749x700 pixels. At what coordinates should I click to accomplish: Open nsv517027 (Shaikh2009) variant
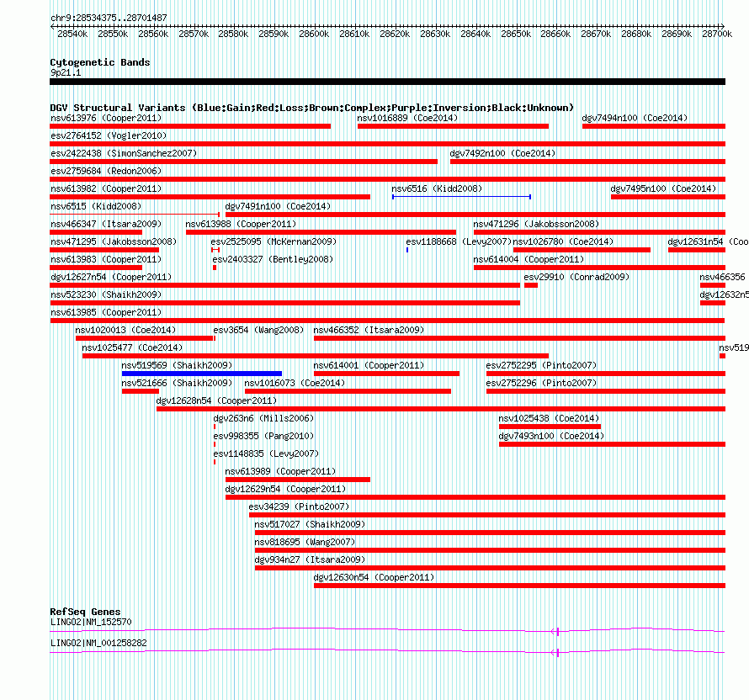coord(490,533)
